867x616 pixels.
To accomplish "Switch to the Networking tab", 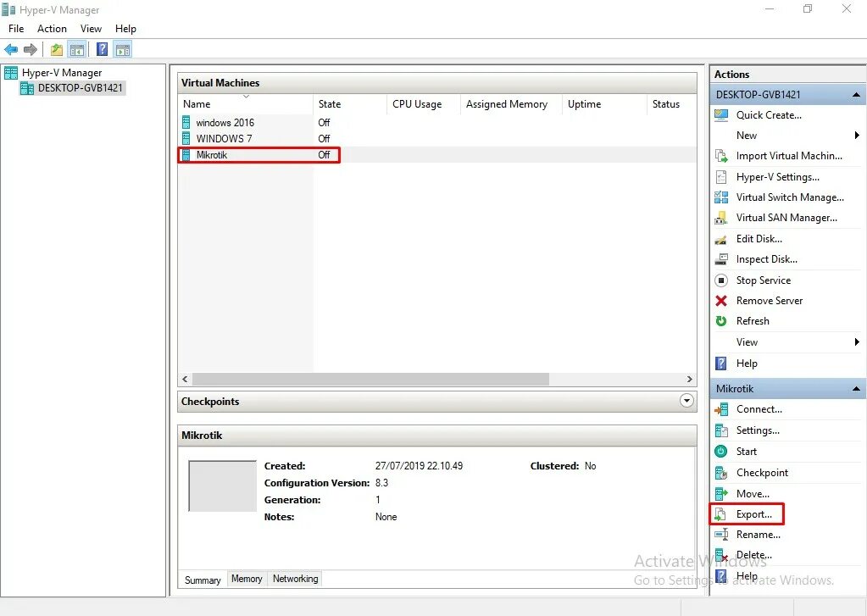I will coord(295,579).
